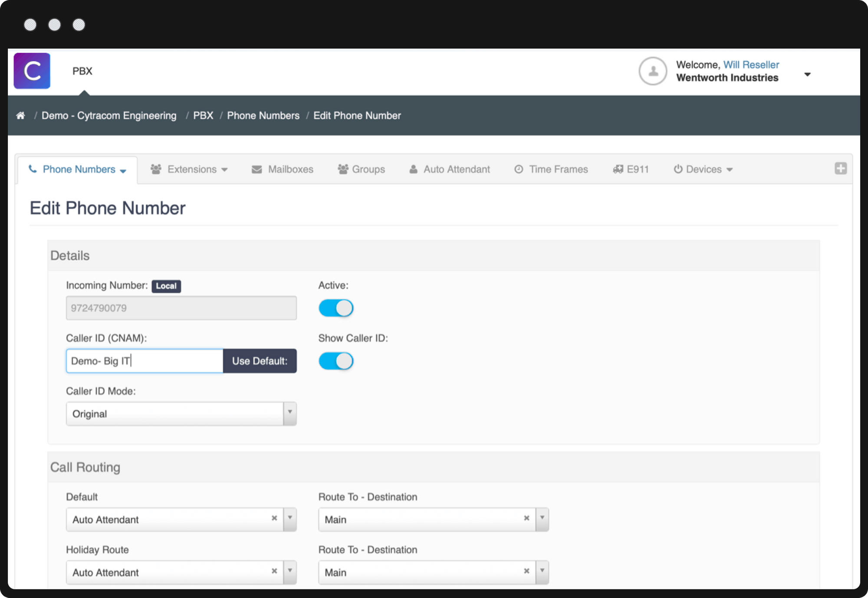This screenshot has width=868, height=598.
Task: Open the user account dropdown arrow
Action: pos(807,75)
